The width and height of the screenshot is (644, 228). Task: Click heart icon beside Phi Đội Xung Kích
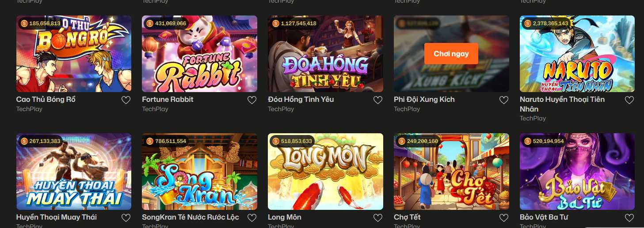coord(504,100)
